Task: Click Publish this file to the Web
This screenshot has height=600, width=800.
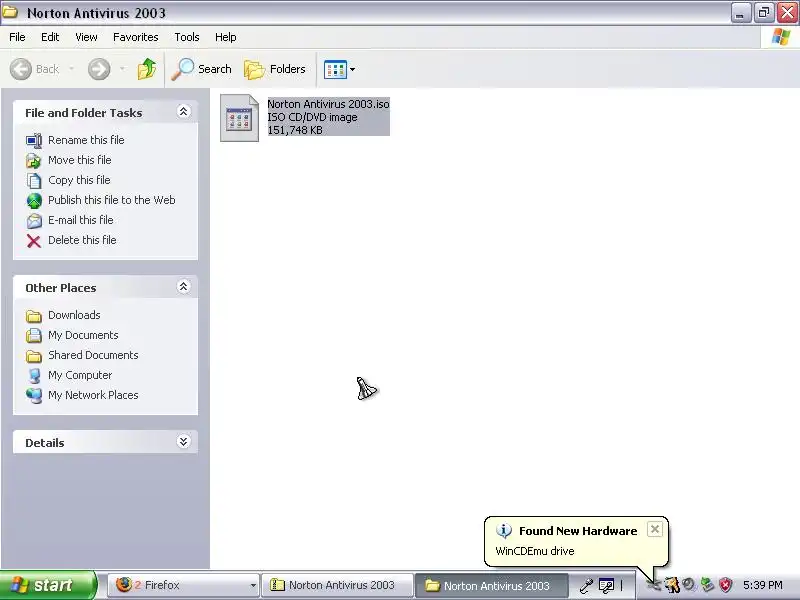Action: point(112,200)
